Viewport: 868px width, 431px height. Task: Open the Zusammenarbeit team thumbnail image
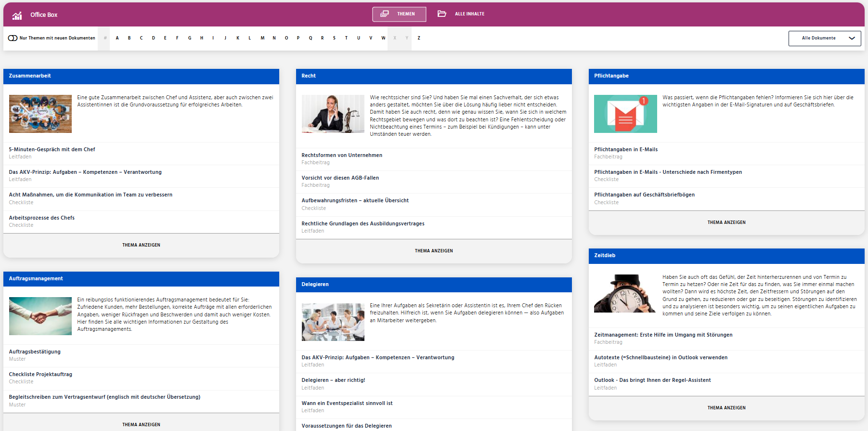click(x=40, y=114)
